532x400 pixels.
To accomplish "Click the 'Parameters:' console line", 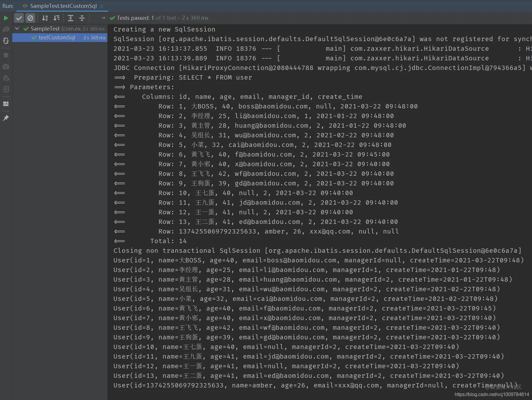I will 144,87.
